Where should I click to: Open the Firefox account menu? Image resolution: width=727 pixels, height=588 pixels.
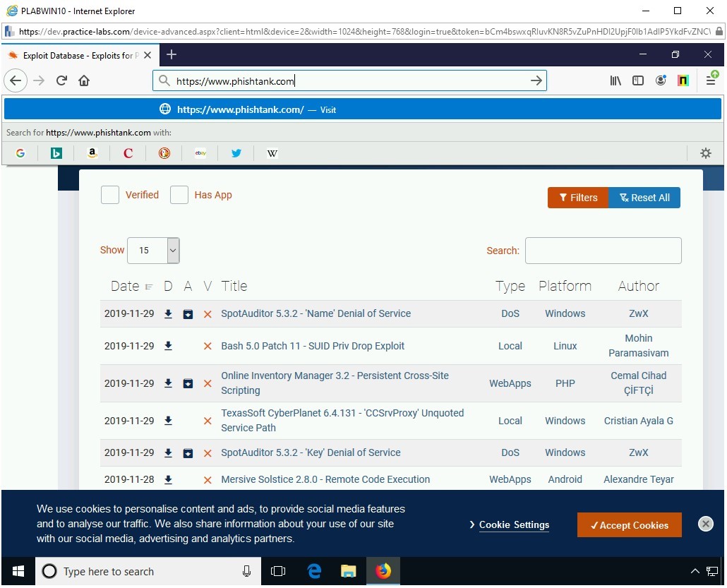point(661,80)
